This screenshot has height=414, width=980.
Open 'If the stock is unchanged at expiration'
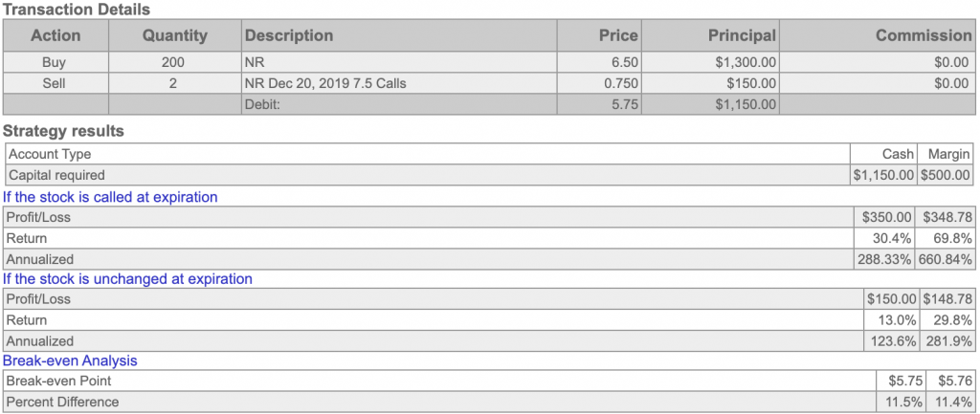[x=127, y=278]
